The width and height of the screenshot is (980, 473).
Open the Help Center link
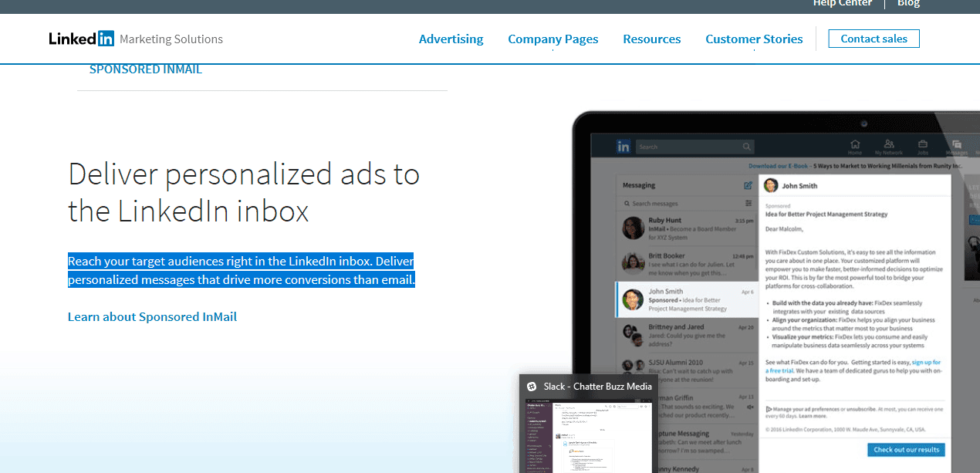click(843, 4)
